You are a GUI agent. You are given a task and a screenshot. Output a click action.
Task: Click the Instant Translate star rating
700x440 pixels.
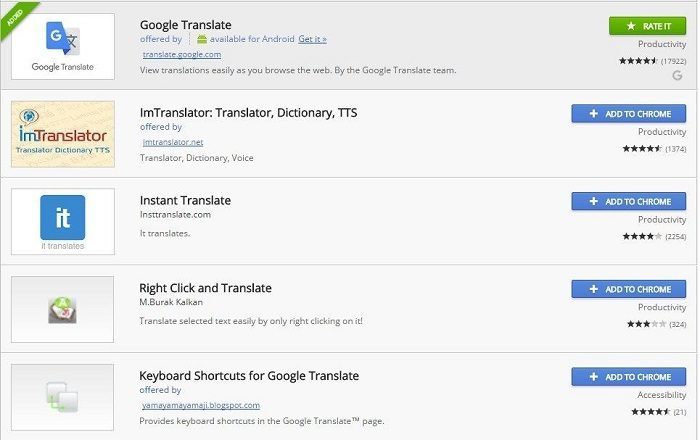tap(642, 236)
